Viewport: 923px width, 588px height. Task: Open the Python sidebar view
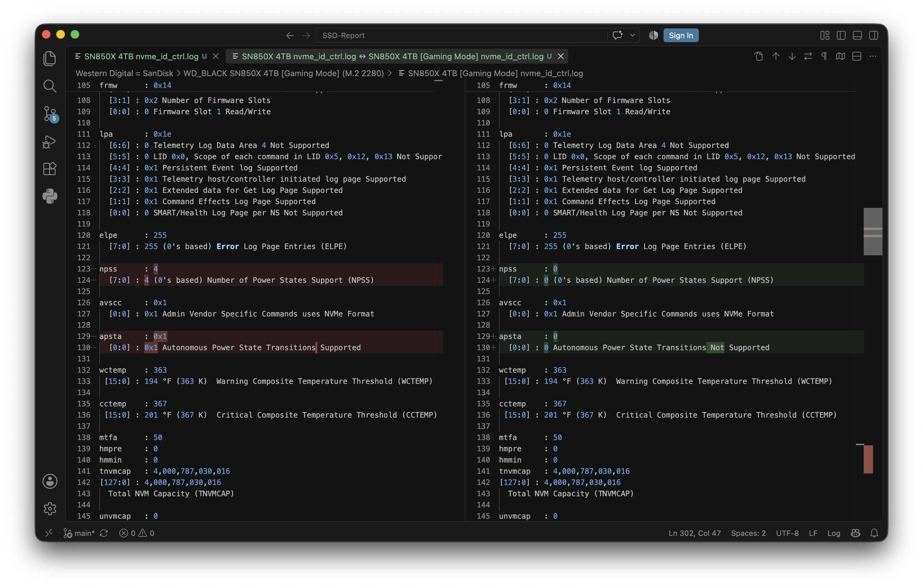click(50, 196)
